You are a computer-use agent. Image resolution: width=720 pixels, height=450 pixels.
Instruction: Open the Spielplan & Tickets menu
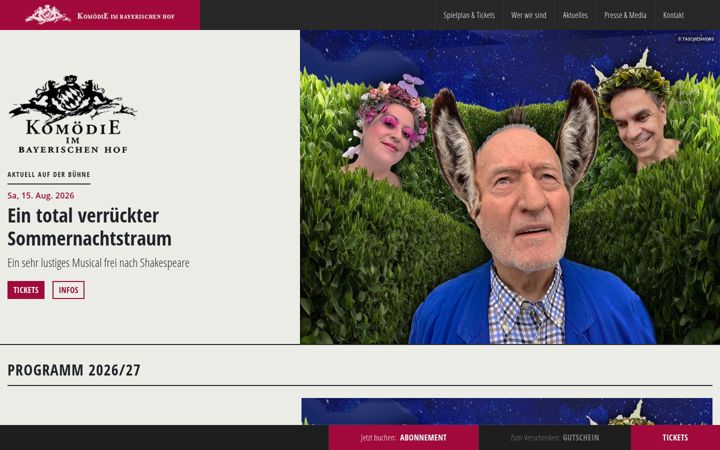coord(469,15)
